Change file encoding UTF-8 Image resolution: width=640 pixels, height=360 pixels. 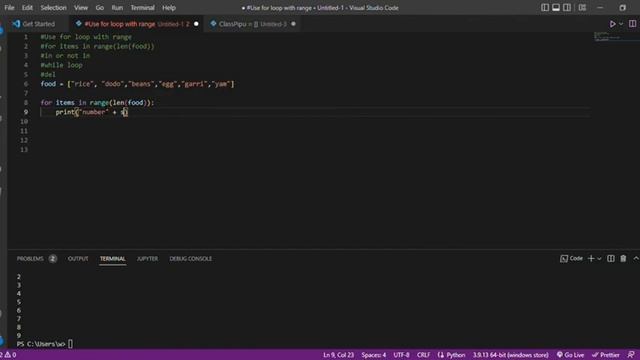tap(401, 355)
